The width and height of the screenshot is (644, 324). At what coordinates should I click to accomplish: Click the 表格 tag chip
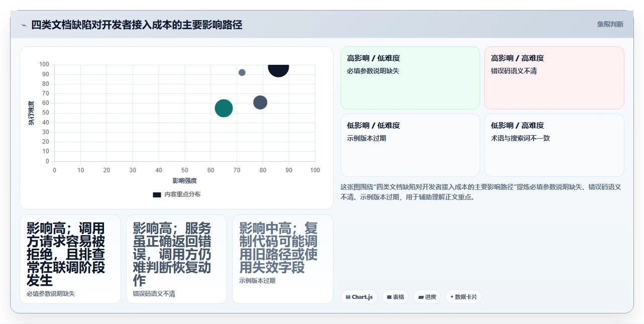pyautogui.click(x=395, y=297)
